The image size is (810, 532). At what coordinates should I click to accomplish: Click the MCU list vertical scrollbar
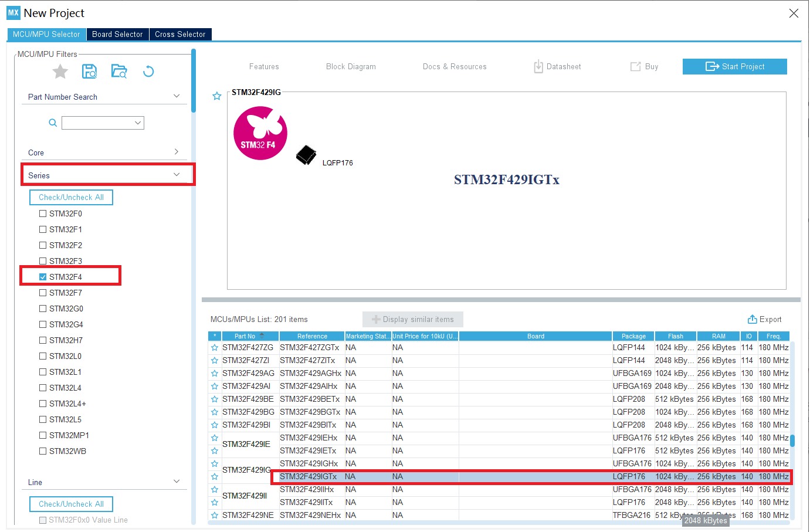(792, 440)
